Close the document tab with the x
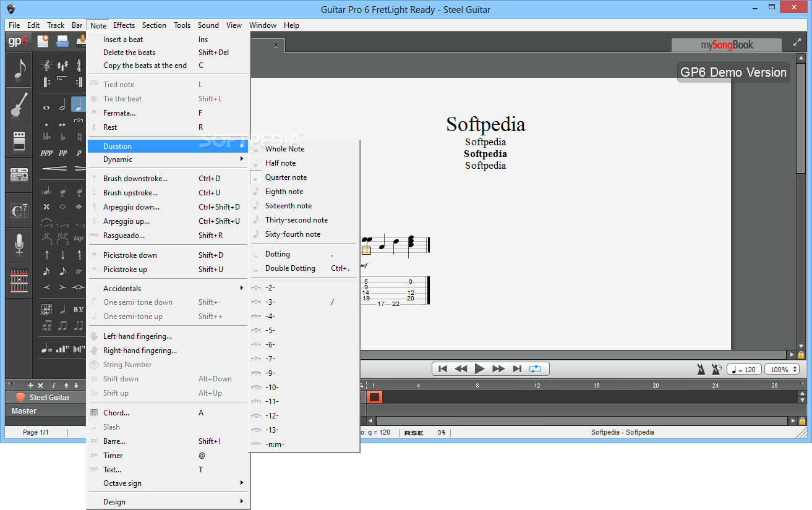 pos(276,45)
